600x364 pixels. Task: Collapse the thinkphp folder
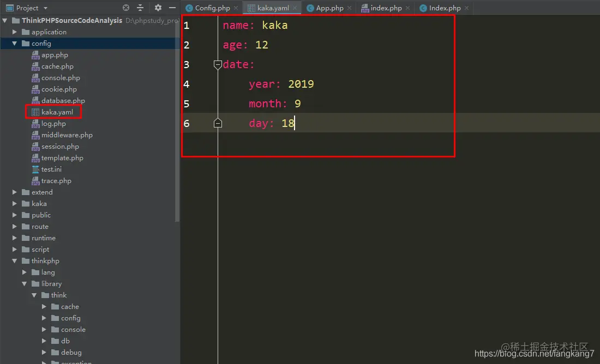[x=15, y=261]
